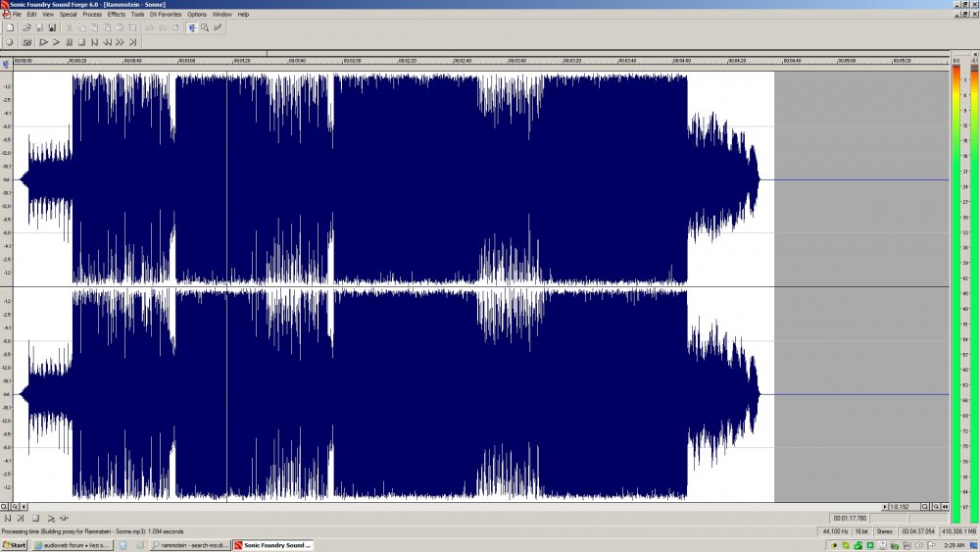The width and height of the screenshot is (980, 552).
Task: Click the Start button on the taskbar
Action: pos(14,545)
